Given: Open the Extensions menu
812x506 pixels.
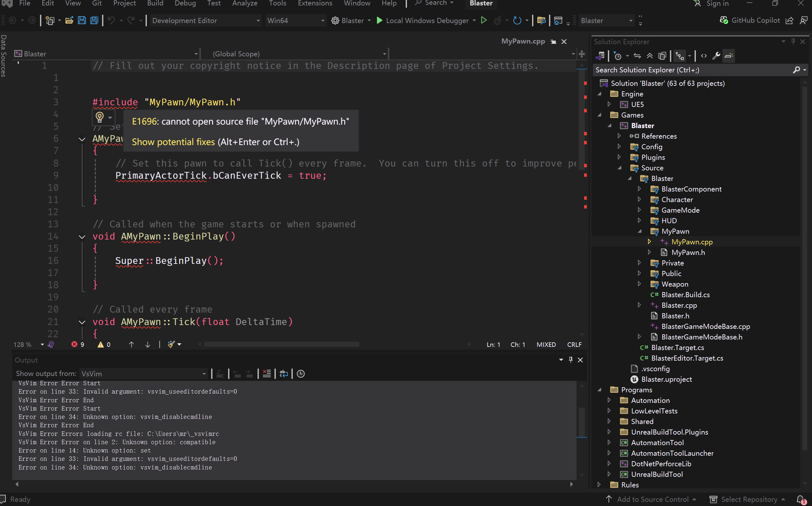Looking at the screenshot, I should [x=315, y=3].
